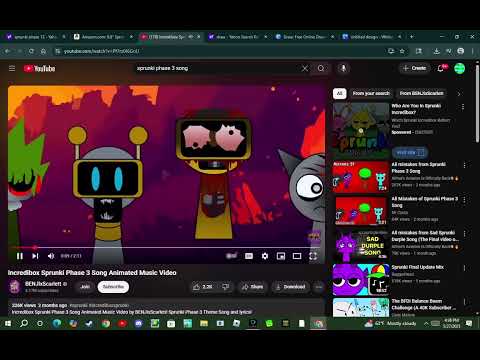Click the Download button
This screenshot has height=360, width=480.
(290, 287)
